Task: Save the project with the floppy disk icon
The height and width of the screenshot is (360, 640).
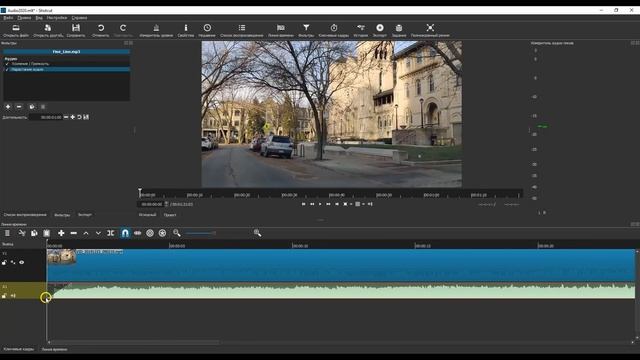Action: pyautogui.click(x=76, y=28)
